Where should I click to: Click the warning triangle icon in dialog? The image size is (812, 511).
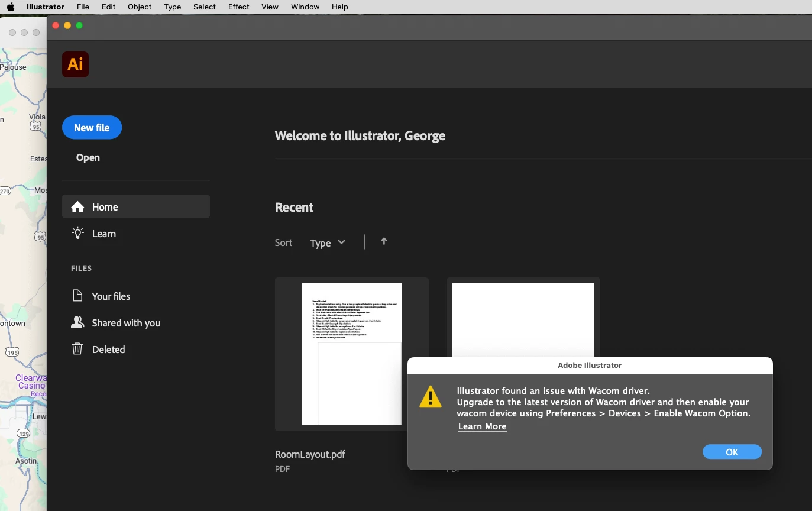[x=431, y=397]
